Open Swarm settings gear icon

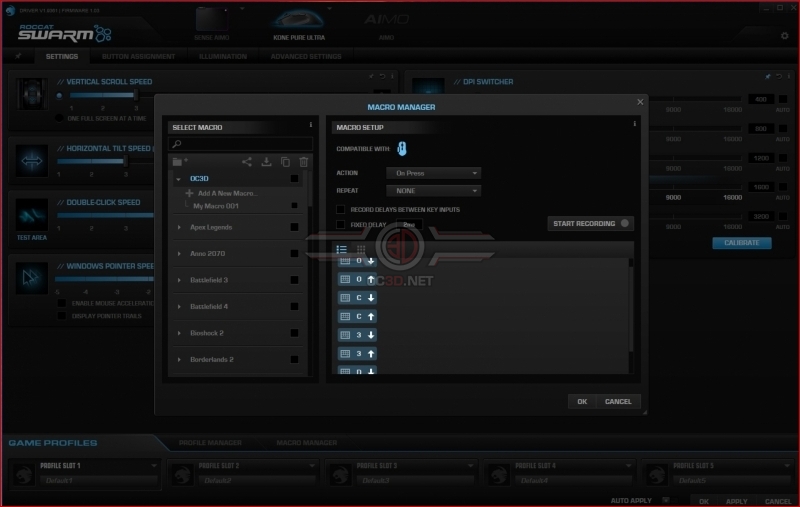[x=785, y=36]
